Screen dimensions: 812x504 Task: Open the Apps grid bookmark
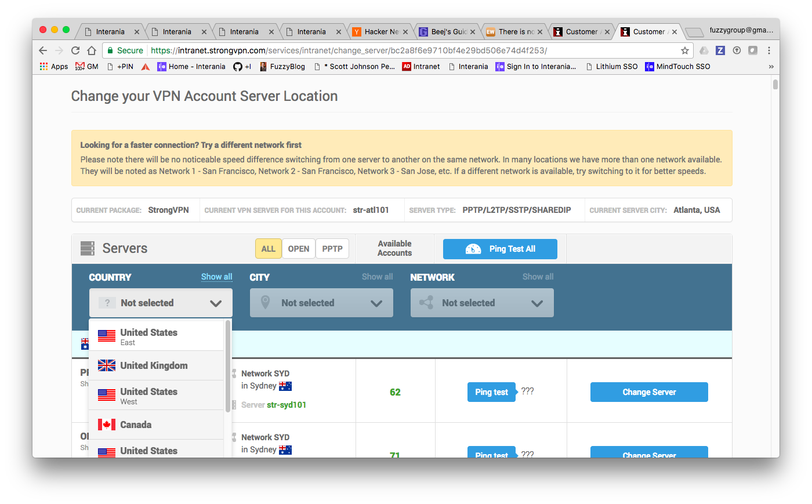[53, 67]
